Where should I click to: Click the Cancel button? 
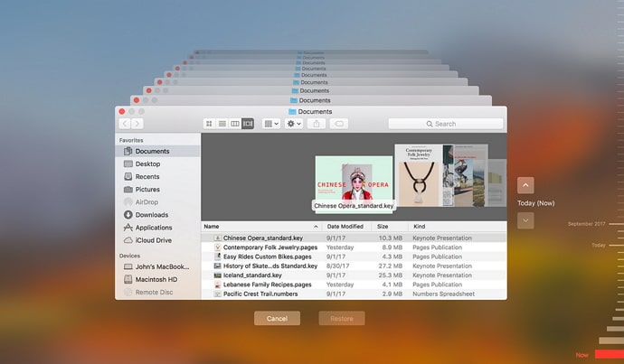277,318
